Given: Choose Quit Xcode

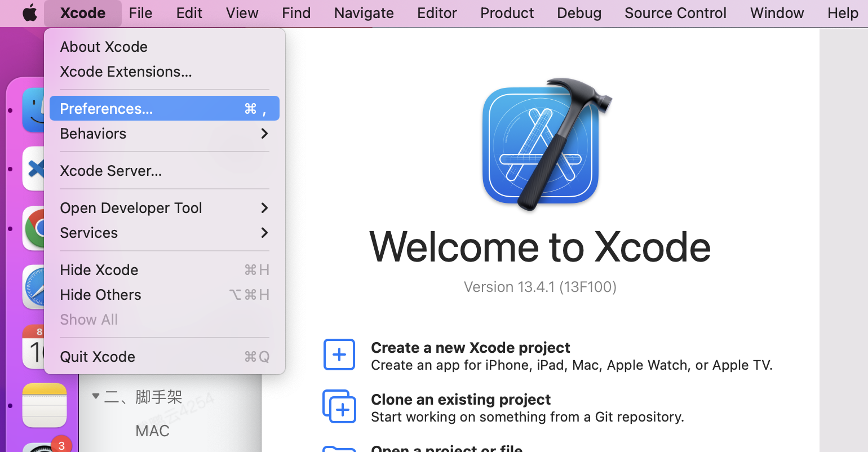Looking at the screenshot, I should click(x=165, y=357).
